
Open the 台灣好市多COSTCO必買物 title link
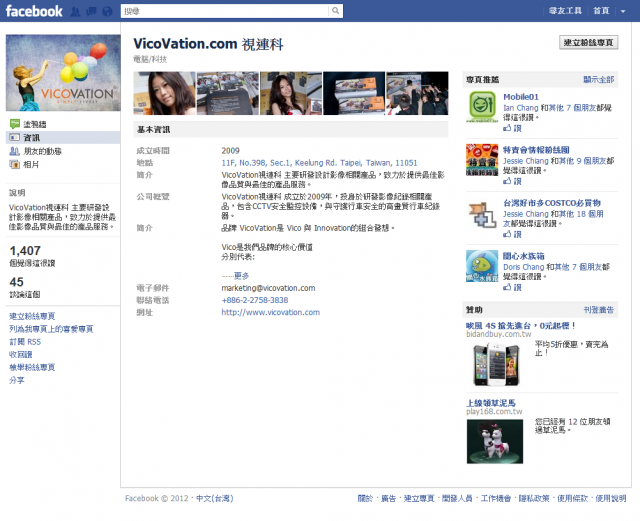tap(551, 203)
